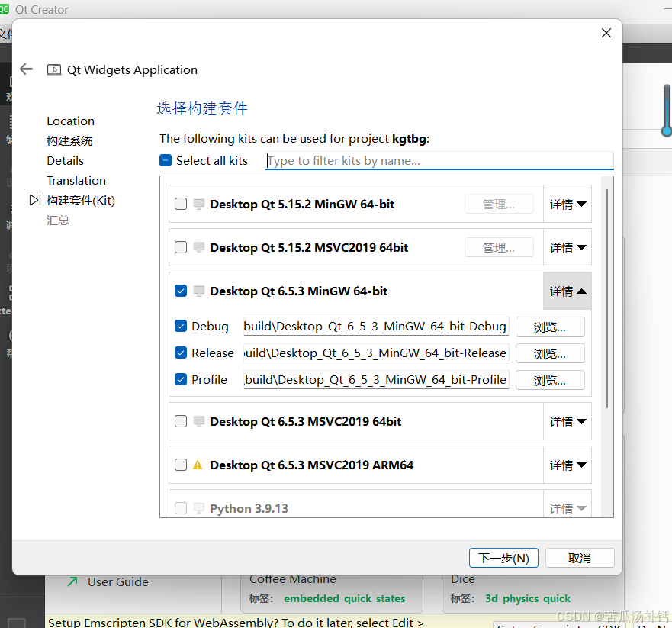
Task: Click the monitor icon beside Qt 5.15.2 MinGW
Action: pos(199,204)
